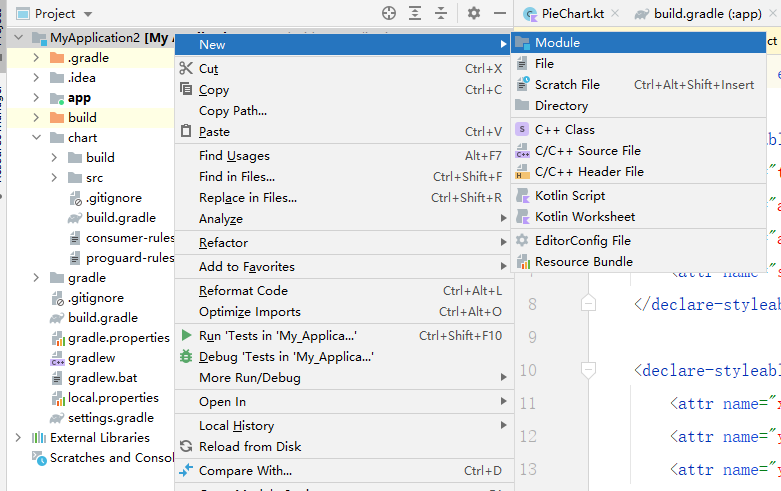Click the green Run triangle icon
Screen dimensions: 781x491
point(186,335)
